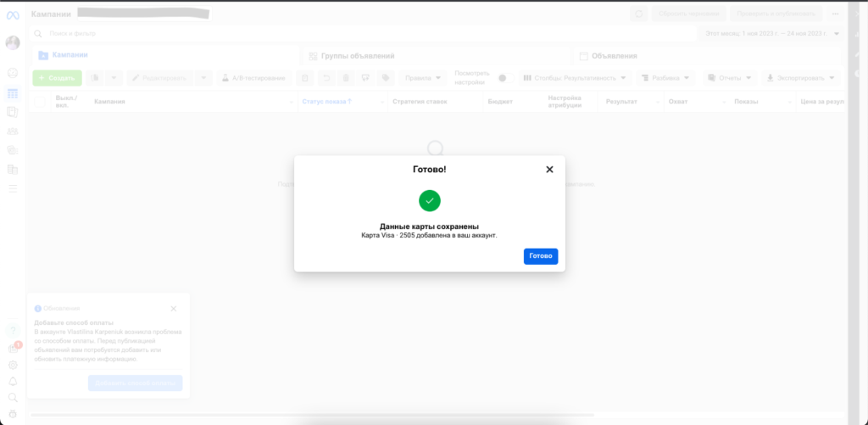
Task: Click the Обновления info icon
Action: click(37, 309)
